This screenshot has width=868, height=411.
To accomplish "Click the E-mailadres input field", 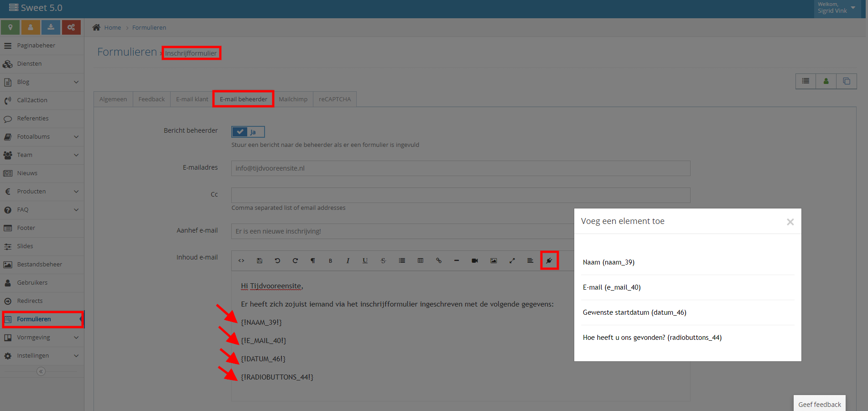I will pyautogui.click(x=461, y=168).
